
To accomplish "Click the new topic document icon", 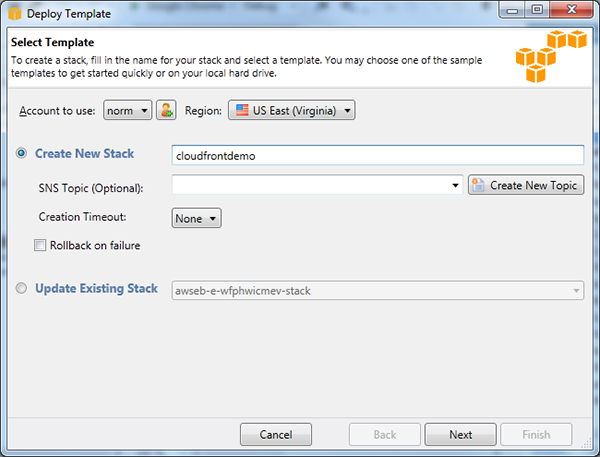I will [x=478, y=185].
